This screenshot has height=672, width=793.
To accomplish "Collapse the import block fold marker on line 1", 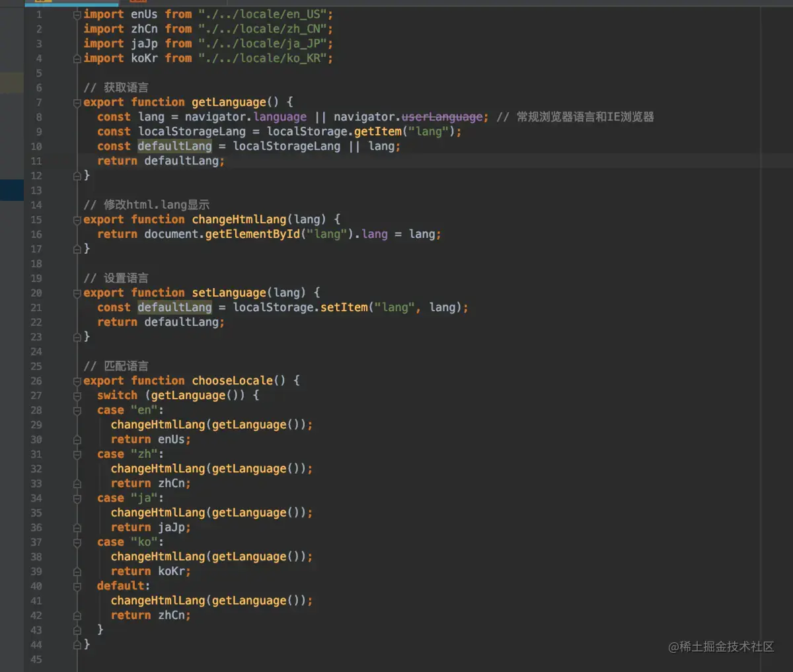I will [77, 15].
